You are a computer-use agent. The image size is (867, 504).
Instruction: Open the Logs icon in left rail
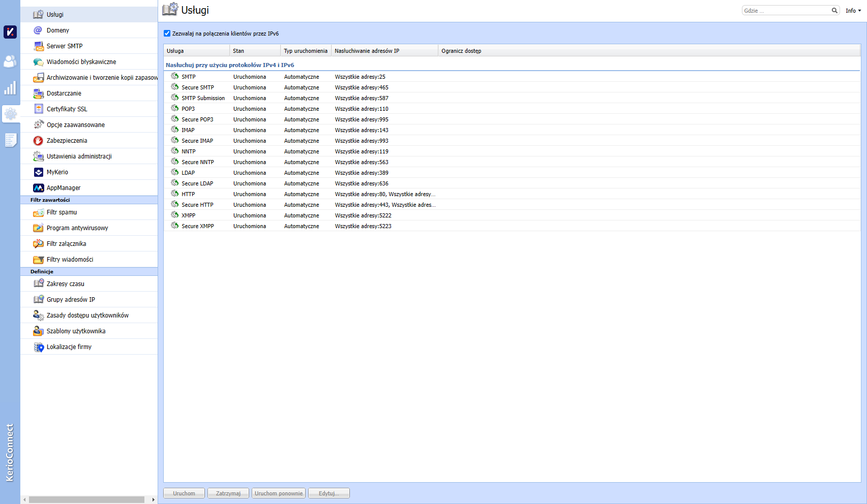[x=10, y=140]
